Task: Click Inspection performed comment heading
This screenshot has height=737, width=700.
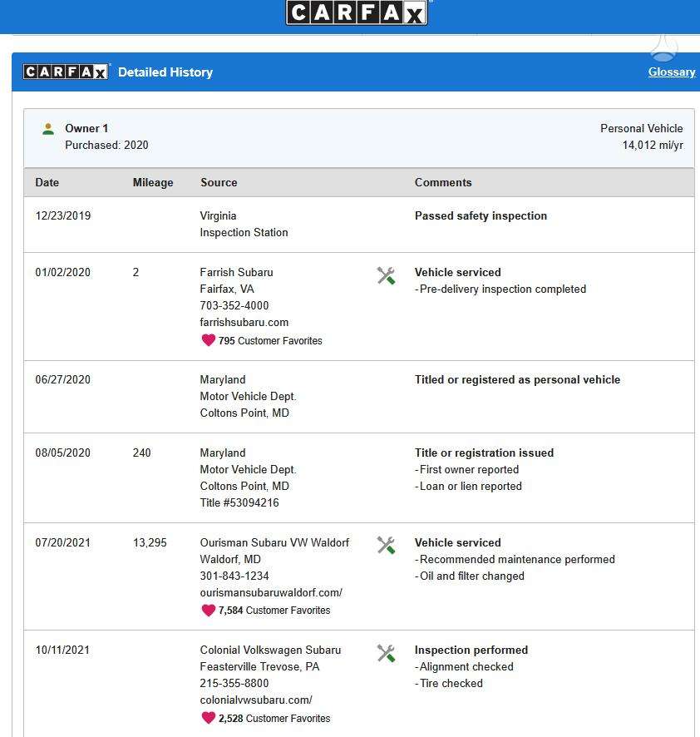Action: (x=471, y=650)
